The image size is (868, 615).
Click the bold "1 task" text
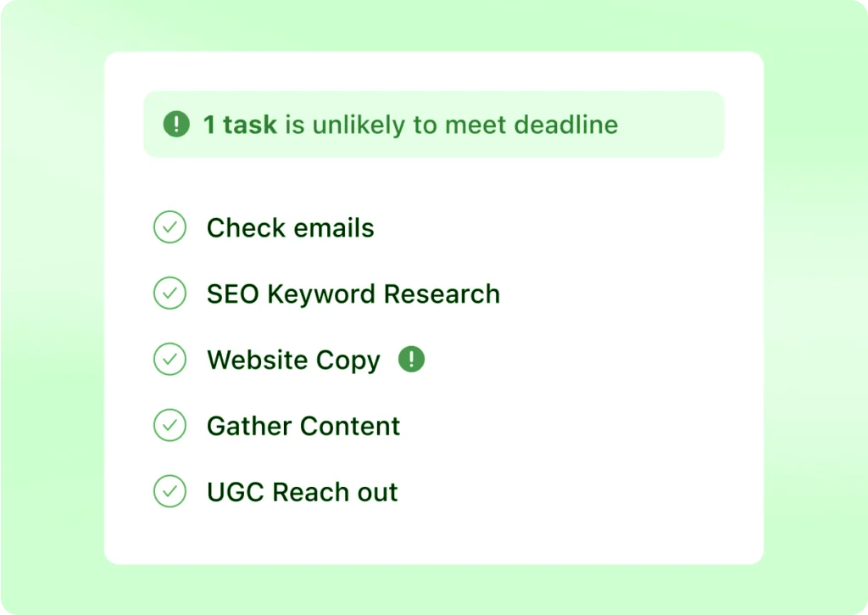point(240,126)
